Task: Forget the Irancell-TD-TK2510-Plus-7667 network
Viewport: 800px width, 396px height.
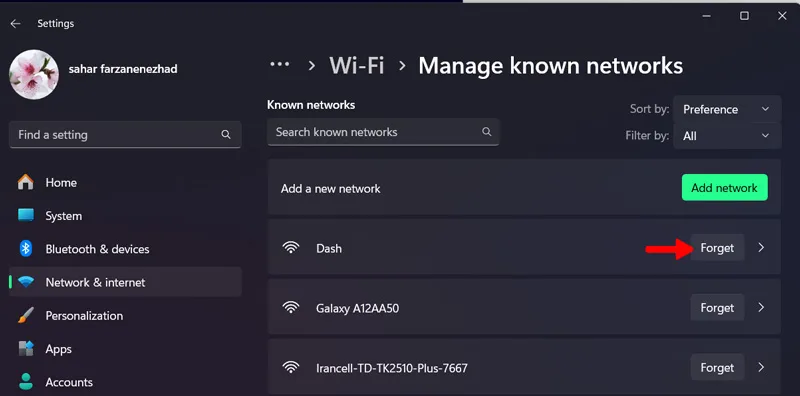Action: pos(717,367)
